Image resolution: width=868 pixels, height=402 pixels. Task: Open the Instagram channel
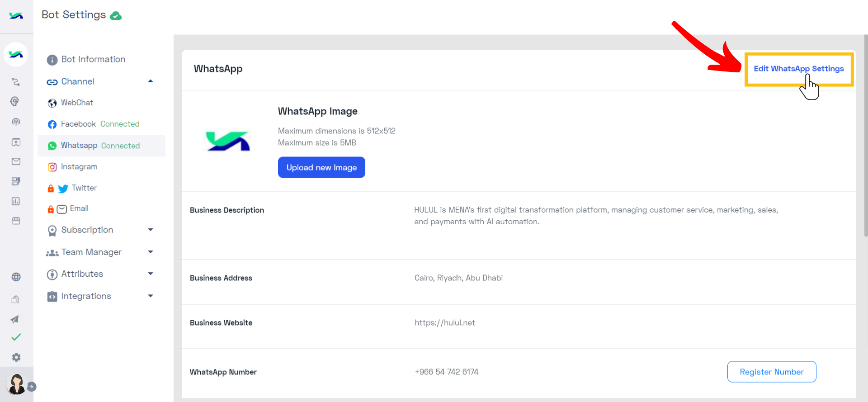(72, 167)
